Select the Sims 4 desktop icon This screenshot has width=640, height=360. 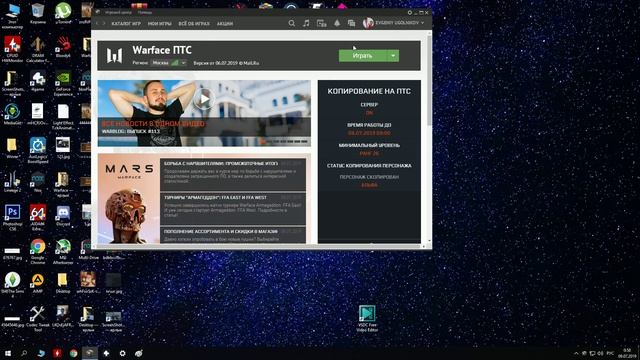(12, 285)
